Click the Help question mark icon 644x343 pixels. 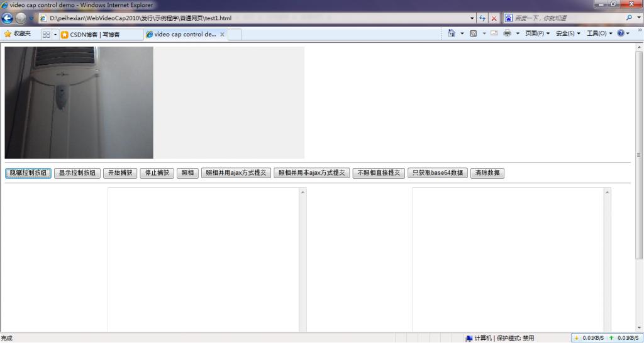[621, 33]
